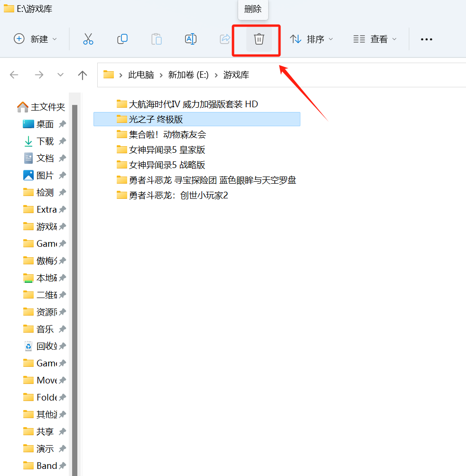Image resolution: width=466 pixels, height=476 pixels.
Task: Select folder 集合啦！动物森友会
Action: 197,134
